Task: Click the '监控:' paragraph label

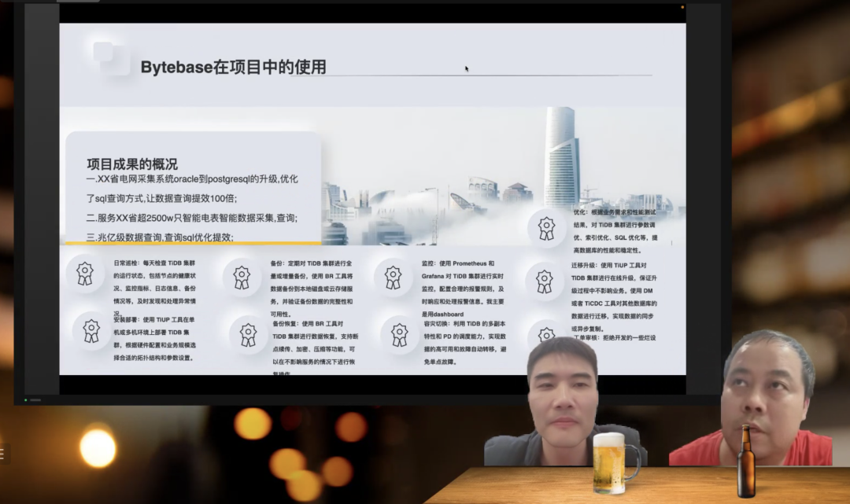Action: [429, 263]
